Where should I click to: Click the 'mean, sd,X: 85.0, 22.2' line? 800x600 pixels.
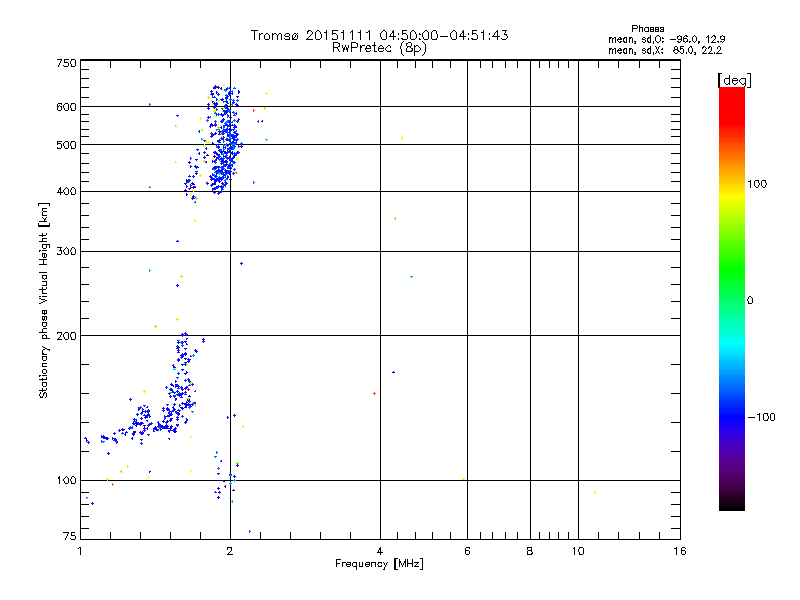pyautogui.click(x=665, y=50)
